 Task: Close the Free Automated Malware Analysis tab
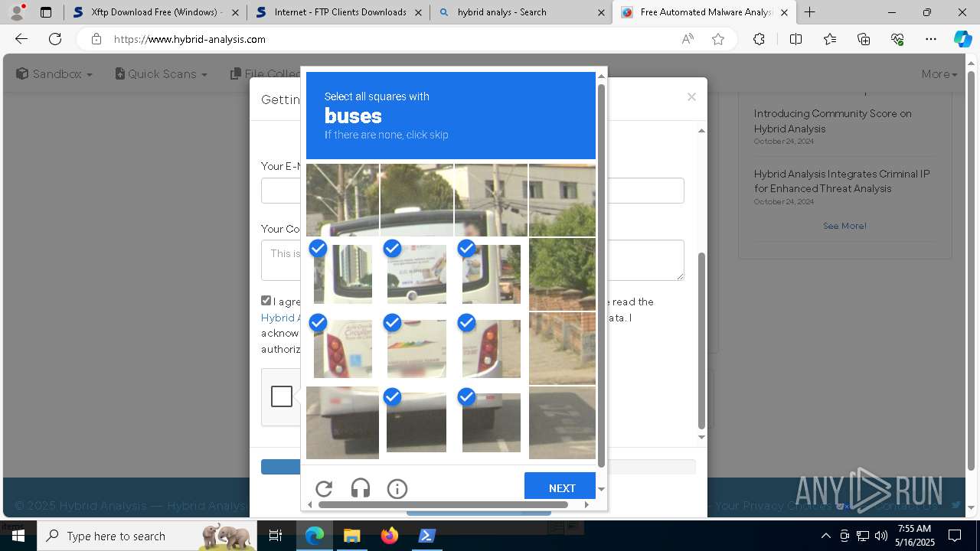[x=784, y=12]
